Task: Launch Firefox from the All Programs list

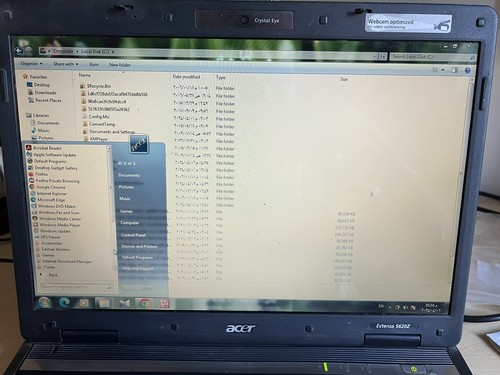Action: pos(42,174)
